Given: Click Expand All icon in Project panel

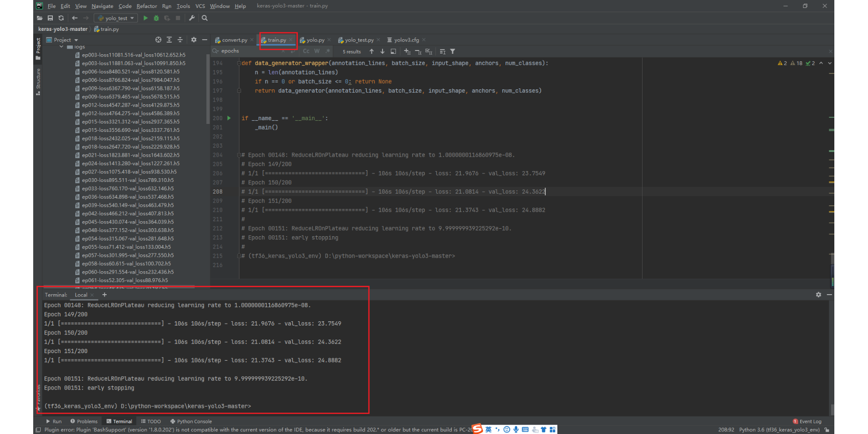Looking at the screenshot, I should [x=169, y=40].
